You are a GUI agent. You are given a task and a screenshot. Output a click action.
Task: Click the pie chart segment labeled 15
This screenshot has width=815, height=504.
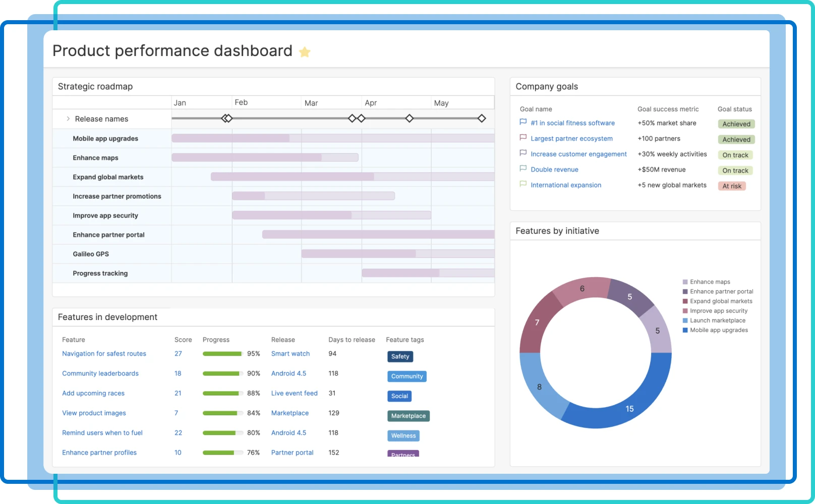pos(629,409)
